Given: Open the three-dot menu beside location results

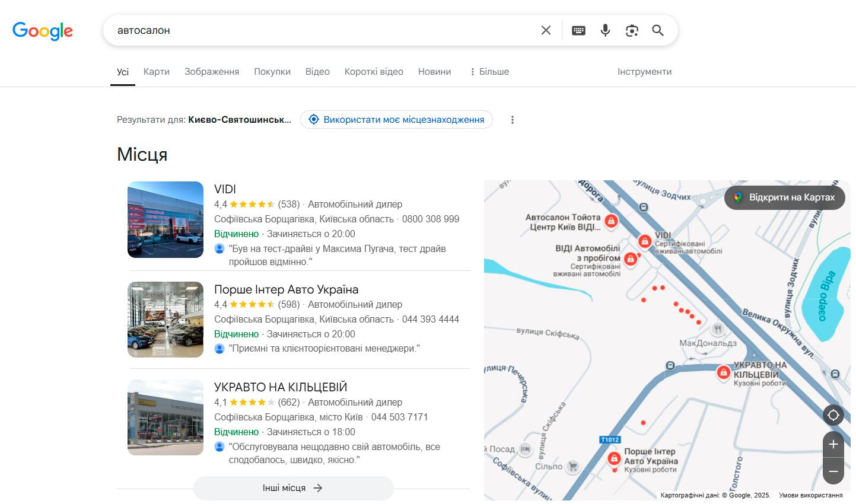Looking at the screenshot, I should (513, 120).
